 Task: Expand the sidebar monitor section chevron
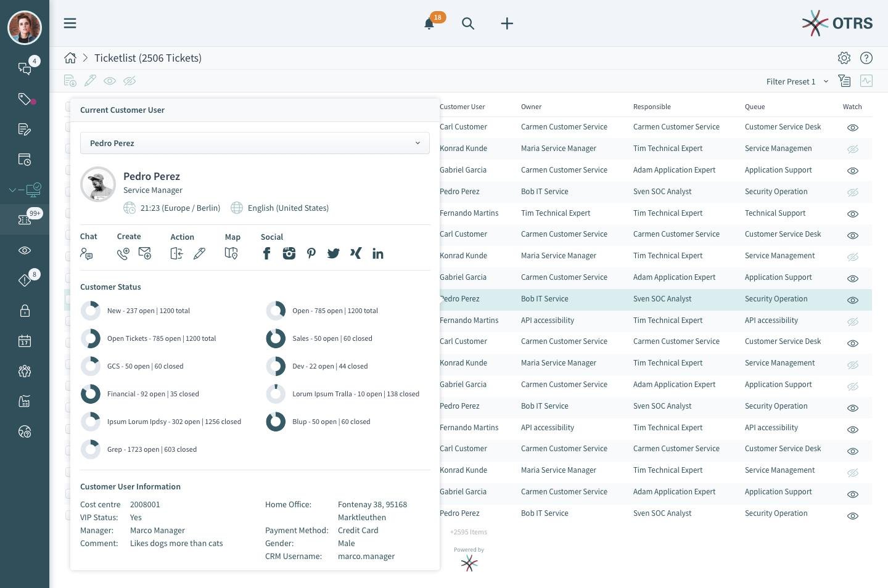(12, 190)
